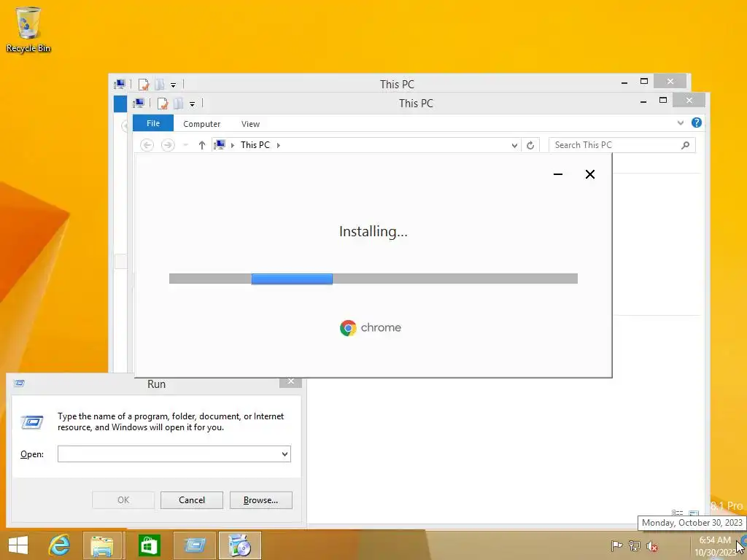The width and height of the screenshot is (747, 560).
Task: Go up one level with up arrow
Action: (x=202, y=145)
